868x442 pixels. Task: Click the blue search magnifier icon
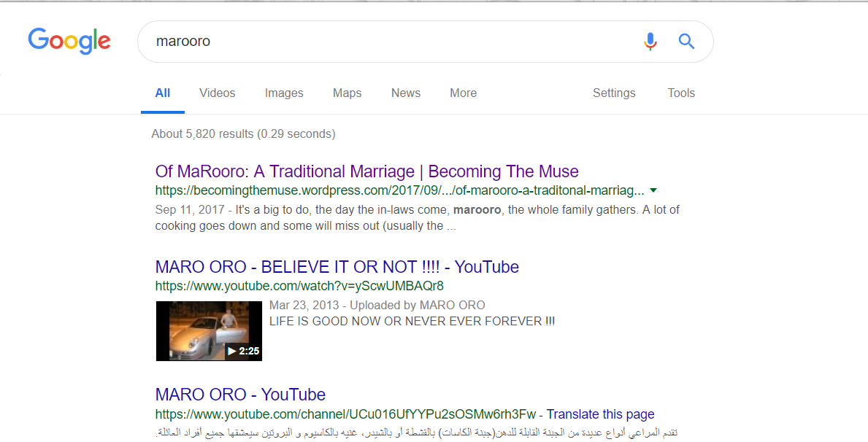(x=686, y=41)
